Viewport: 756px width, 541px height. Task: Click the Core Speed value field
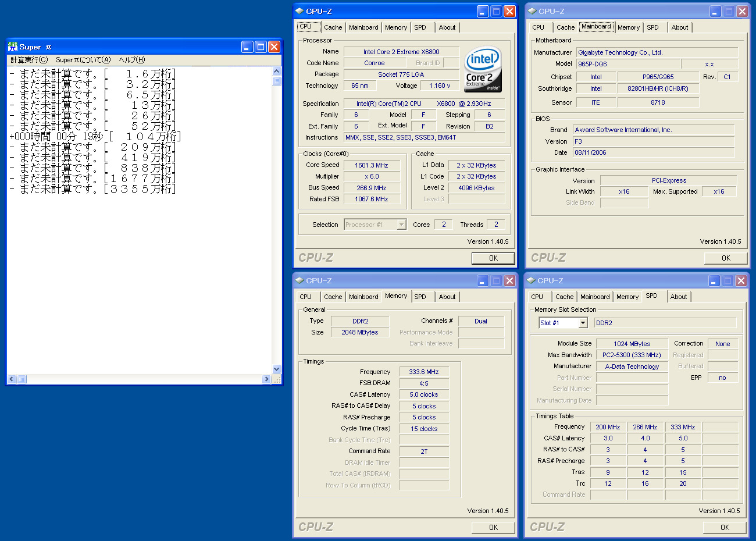(372, 165)
